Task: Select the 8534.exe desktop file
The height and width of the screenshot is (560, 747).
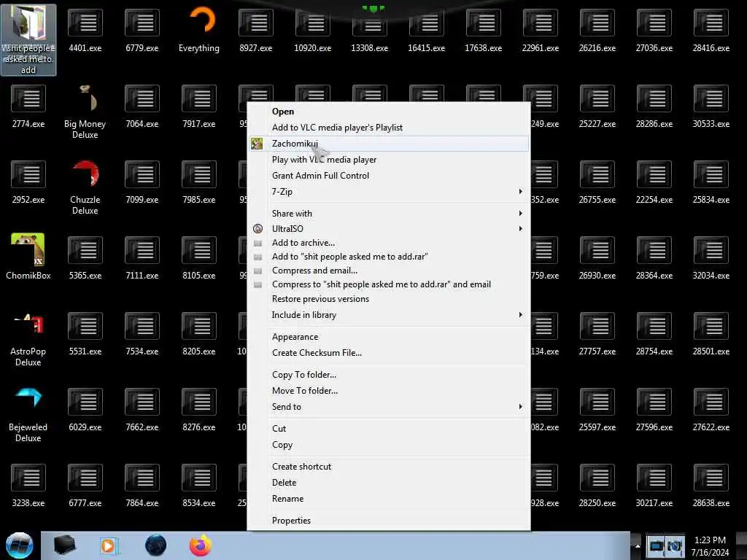Action: (x=199, y=484)
